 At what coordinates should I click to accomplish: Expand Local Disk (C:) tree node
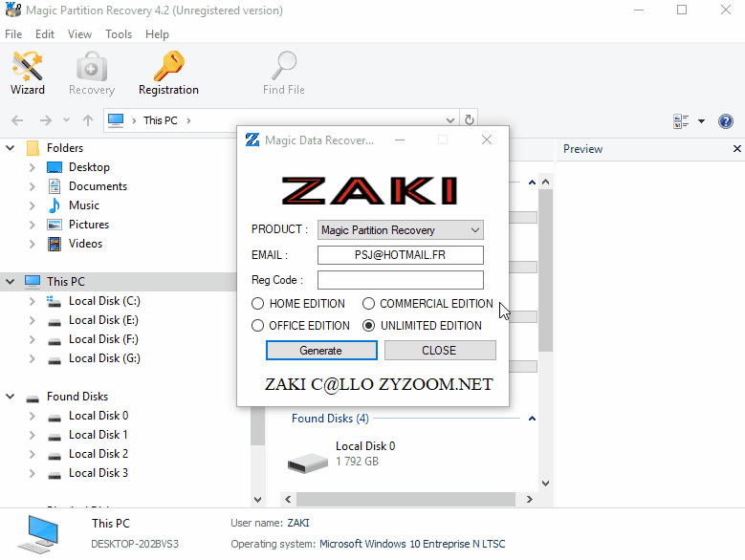tap(32, 301)
